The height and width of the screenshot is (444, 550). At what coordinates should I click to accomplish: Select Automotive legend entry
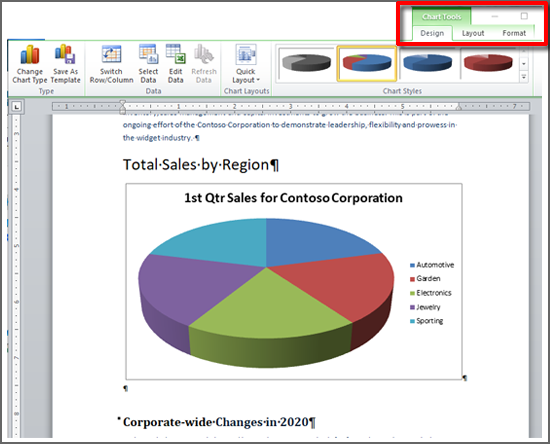(432, 265)
